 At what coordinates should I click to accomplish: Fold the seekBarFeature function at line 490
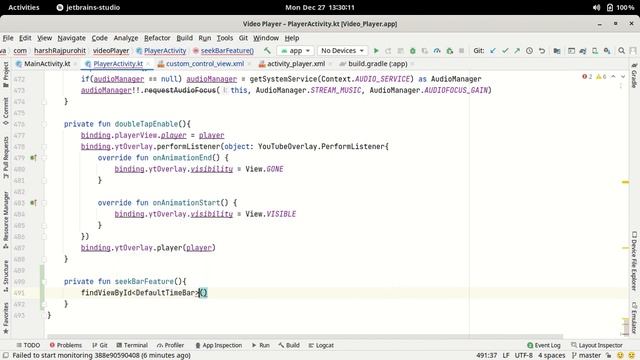(44, 282)
